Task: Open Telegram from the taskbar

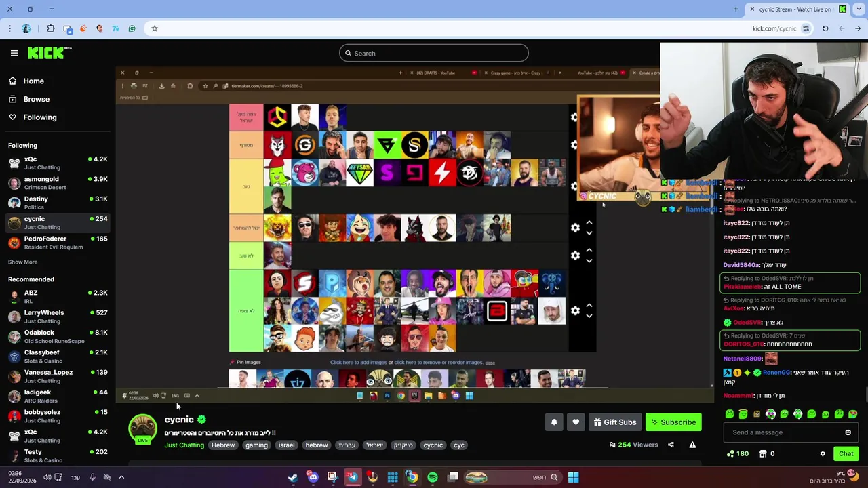Action: 353,477
